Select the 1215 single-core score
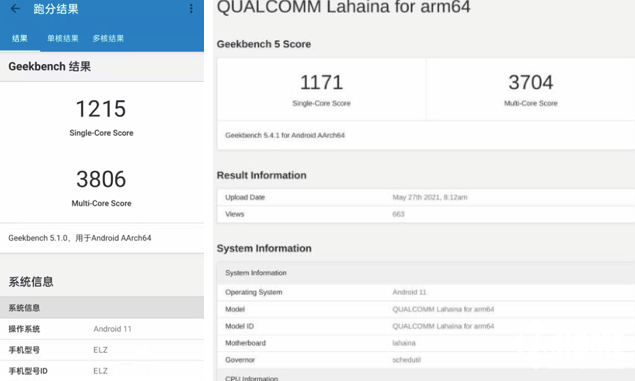The image size is (635, 381). [x=101, y=109]
